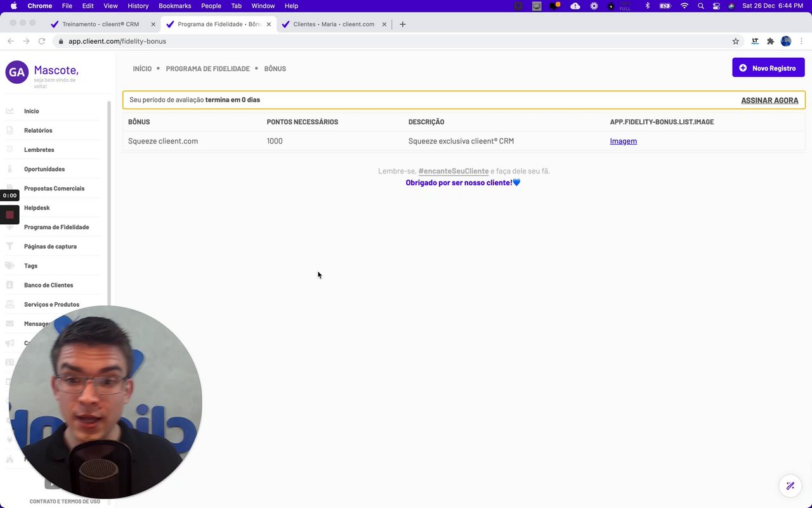Click the Início chart icon in sidebar
The width and height of the screenshot is (812, 508).
pos(10,111)
